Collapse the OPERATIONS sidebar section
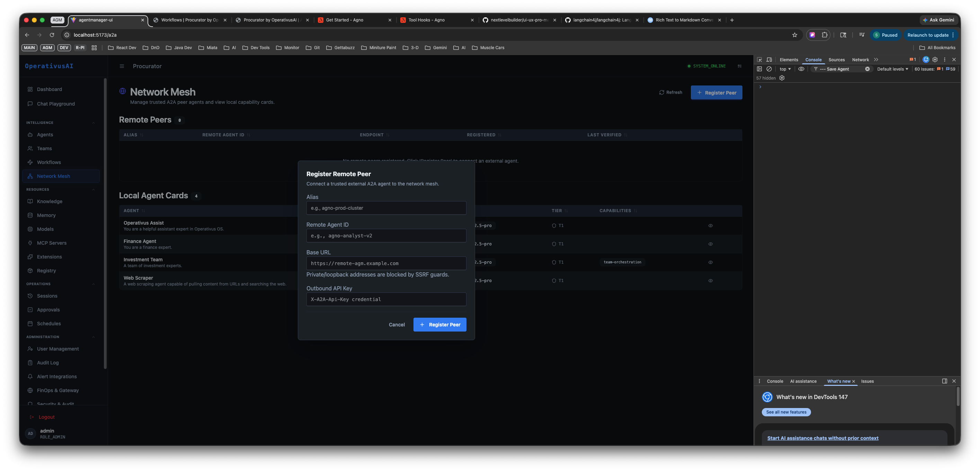Image resolution: width=980 pixels, height=471 pixels. pos(93,284)
